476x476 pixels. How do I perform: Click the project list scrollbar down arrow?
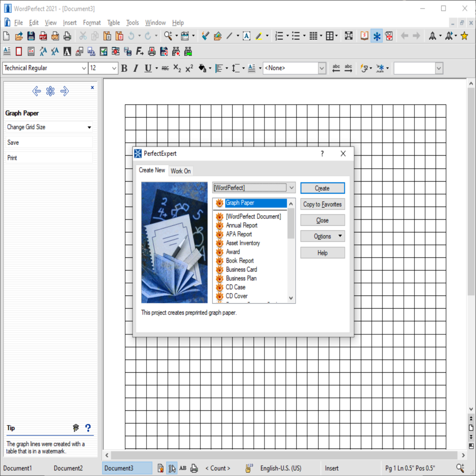tap(291, 298)
